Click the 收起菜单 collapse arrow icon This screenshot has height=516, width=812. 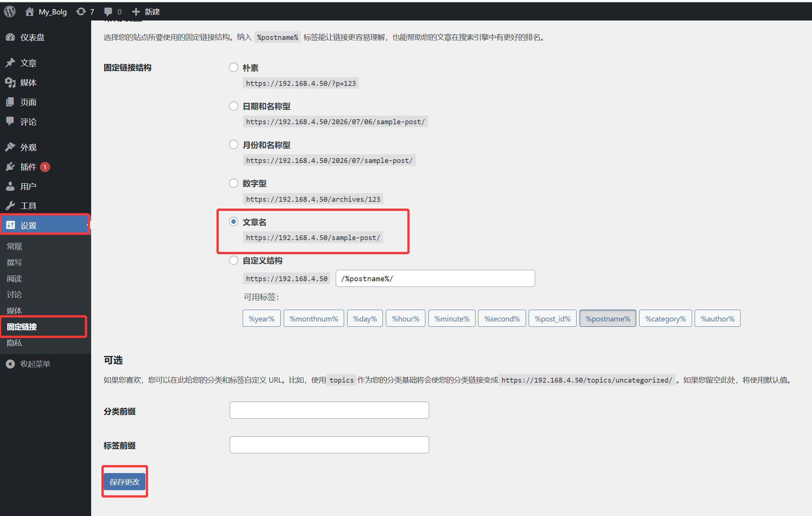[11, 364]
